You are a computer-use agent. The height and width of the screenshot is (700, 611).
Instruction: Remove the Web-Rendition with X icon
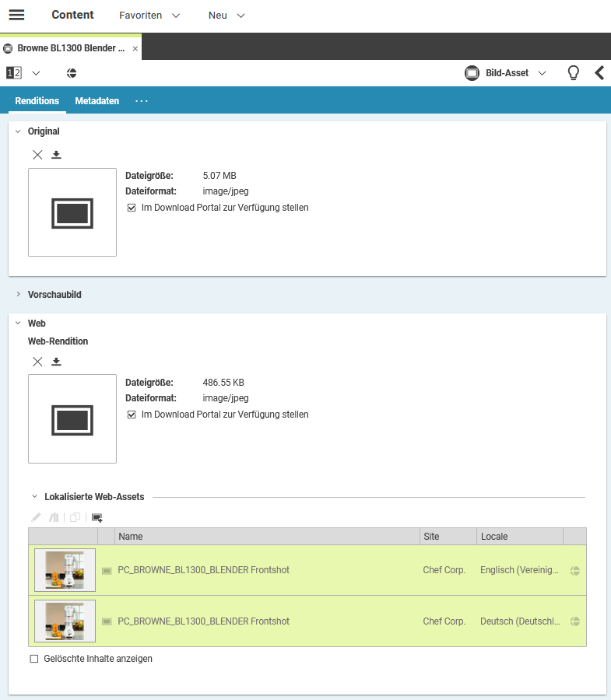coord(37,362)
